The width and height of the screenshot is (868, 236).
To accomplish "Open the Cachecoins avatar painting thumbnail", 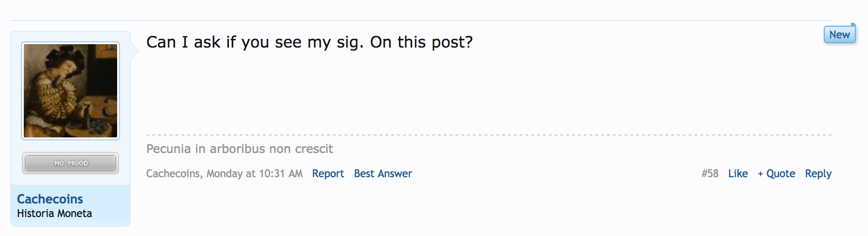I will pos(70,91).
